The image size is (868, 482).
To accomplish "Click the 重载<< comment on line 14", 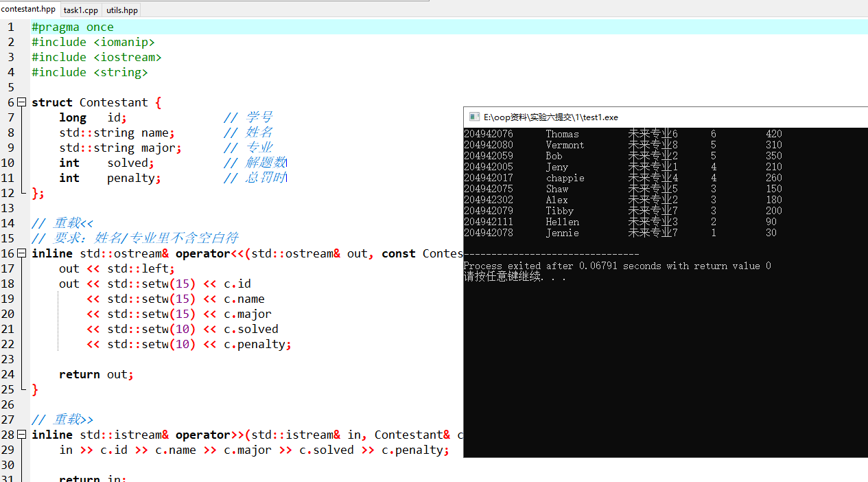I will point(62,222).
